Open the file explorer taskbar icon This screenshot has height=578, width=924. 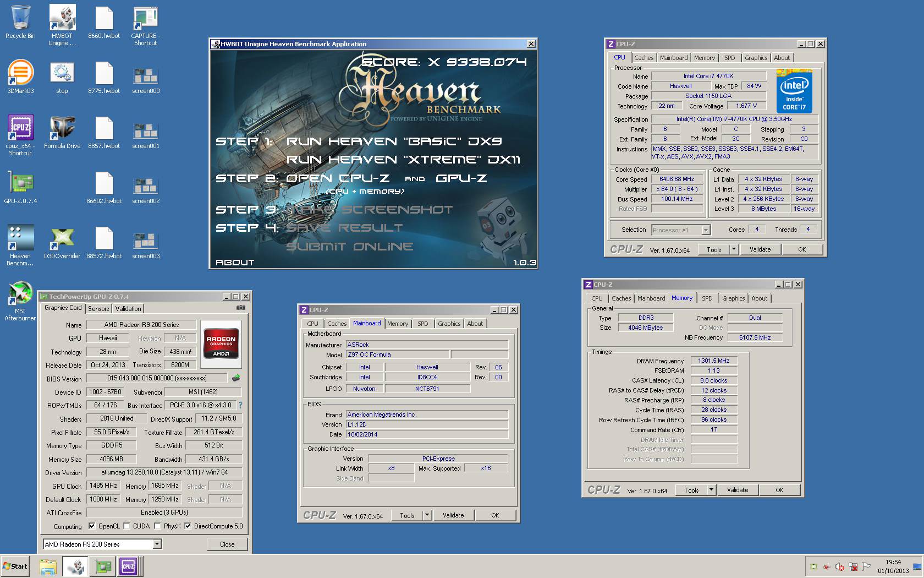pyautogui.click(x=48, y=566)
